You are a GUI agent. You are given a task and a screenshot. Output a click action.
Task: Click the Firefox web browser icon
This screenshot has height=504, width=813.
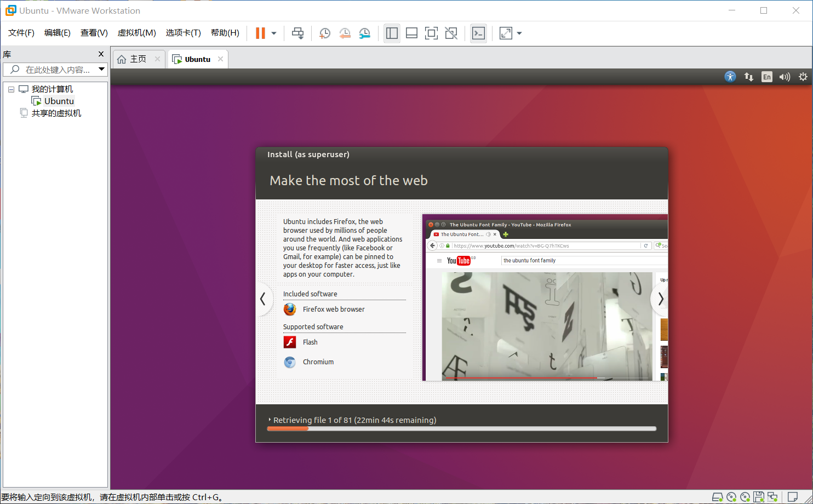(x=290, y=310)
